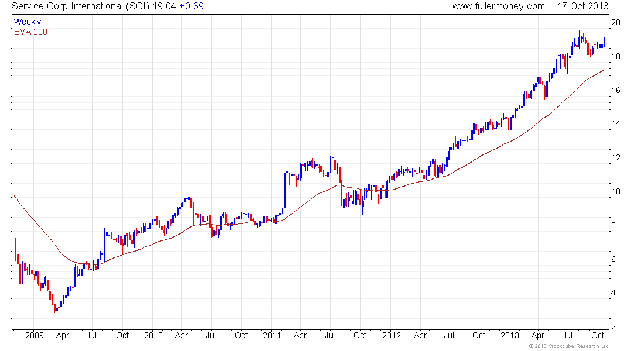Open the www.fullermoney.com link text

coord(498,6)
